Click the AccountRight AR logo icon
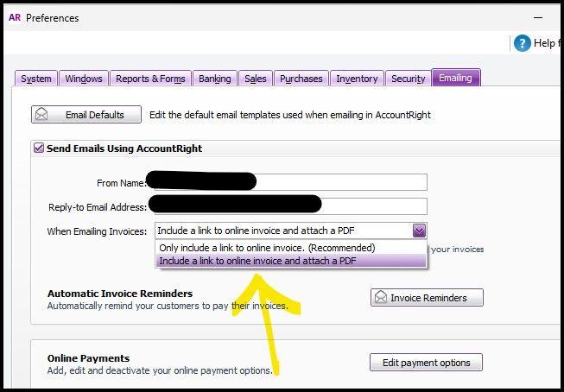 tap(15, 17)
